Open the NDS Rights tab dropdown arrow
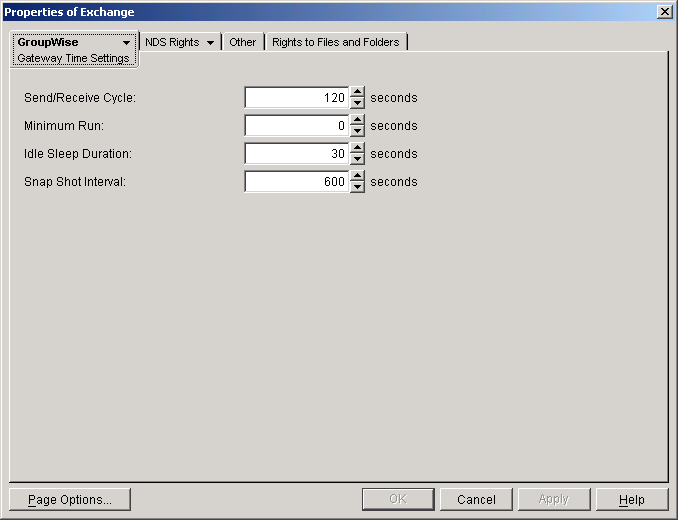 coord(211,43)
